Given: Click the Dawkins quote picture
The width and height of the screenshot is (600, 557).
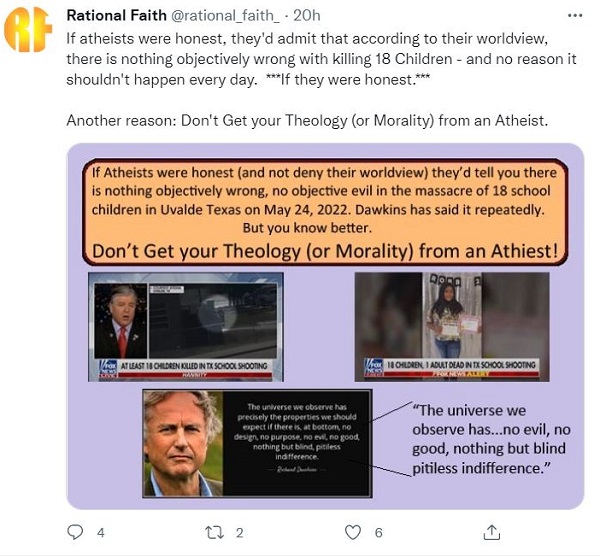Looking at the screenshot, I should click(x=257, y=443).
